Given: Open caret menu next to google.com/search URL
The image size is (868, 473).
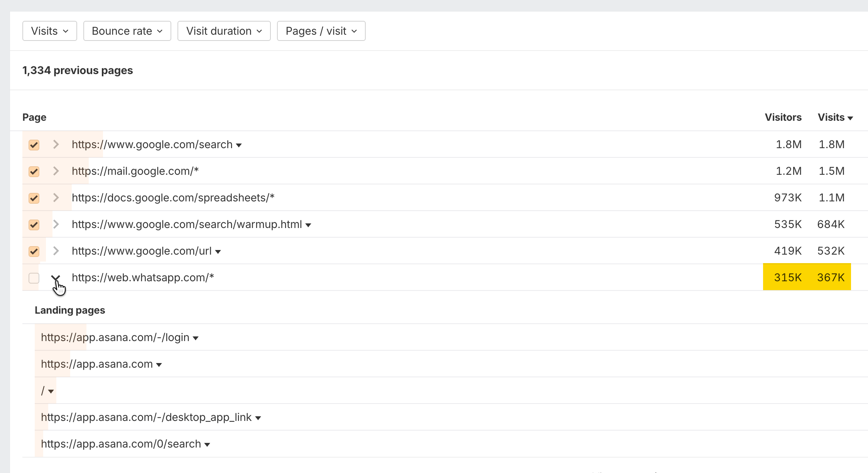Looking at the screenshot, I should coord(239,145).
